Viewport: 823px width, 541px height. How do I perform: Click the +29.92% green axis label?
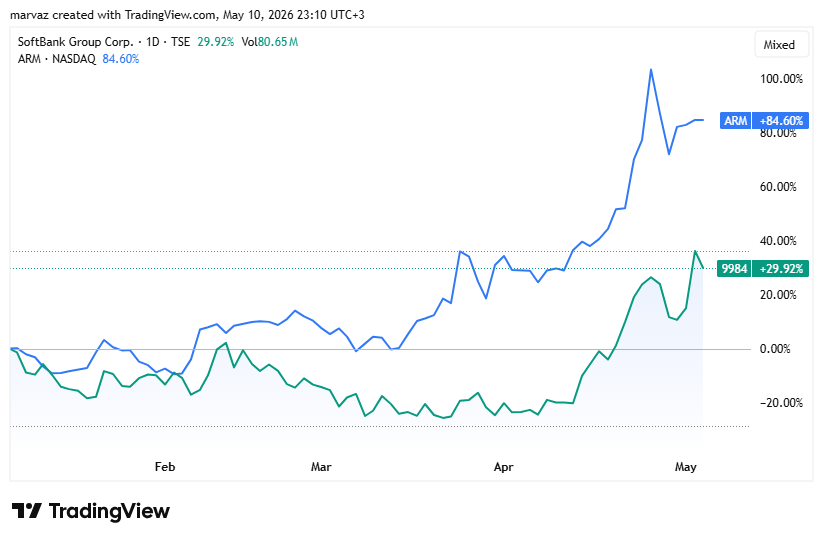click(x=780, y=269)
